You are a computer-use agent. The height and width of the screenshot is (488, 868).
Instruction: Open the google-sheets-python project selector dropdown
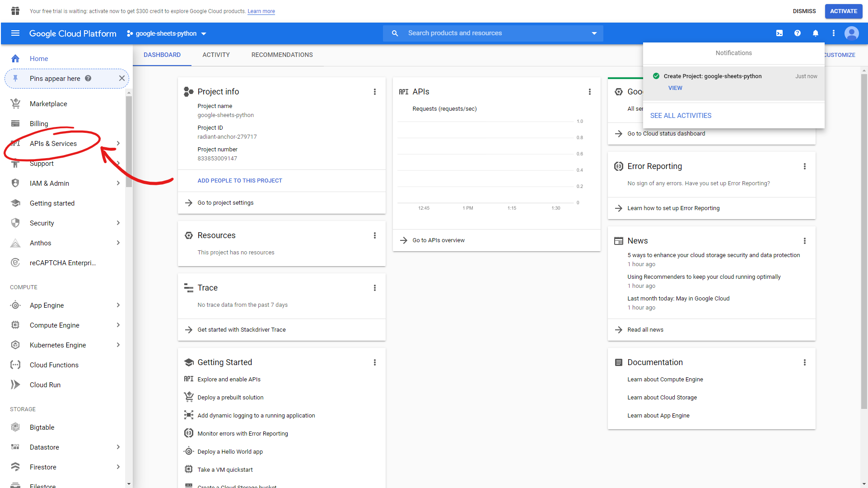(x=166, y=33)
